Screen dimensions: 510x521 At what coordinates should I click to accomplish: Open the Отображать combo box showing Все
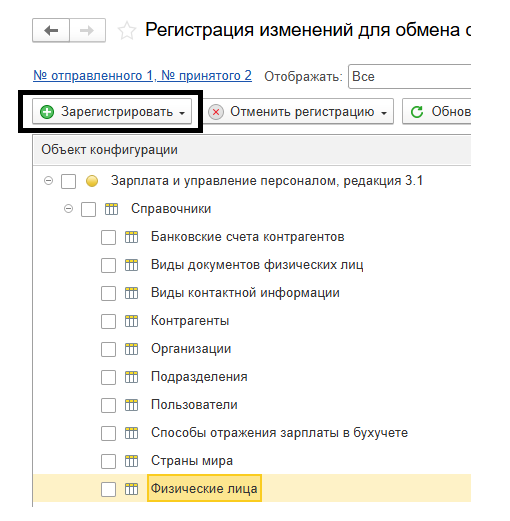pyautogui.click(x=409, y=77)
